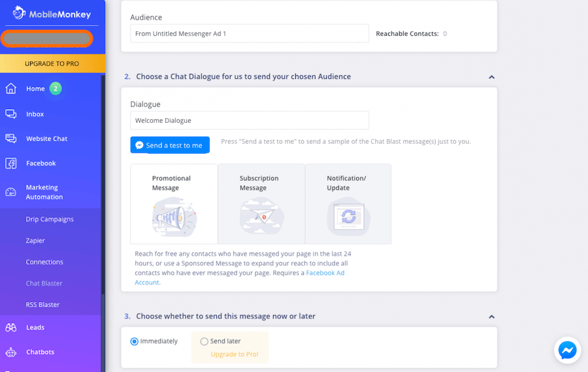Click the megaphone Promotional Message illustration
Image resolution: width=588 pixels, height=372 pixels.
[x=174, y=217]
